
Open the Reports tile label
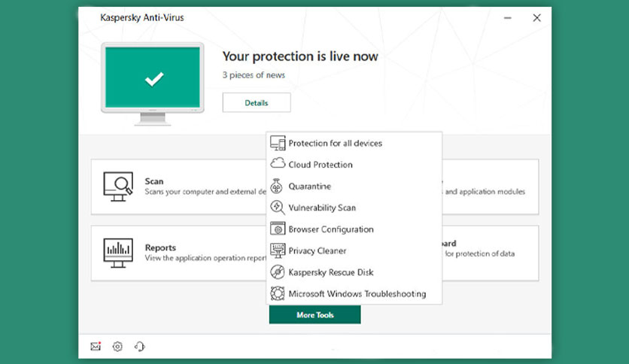tap(160, 247)
